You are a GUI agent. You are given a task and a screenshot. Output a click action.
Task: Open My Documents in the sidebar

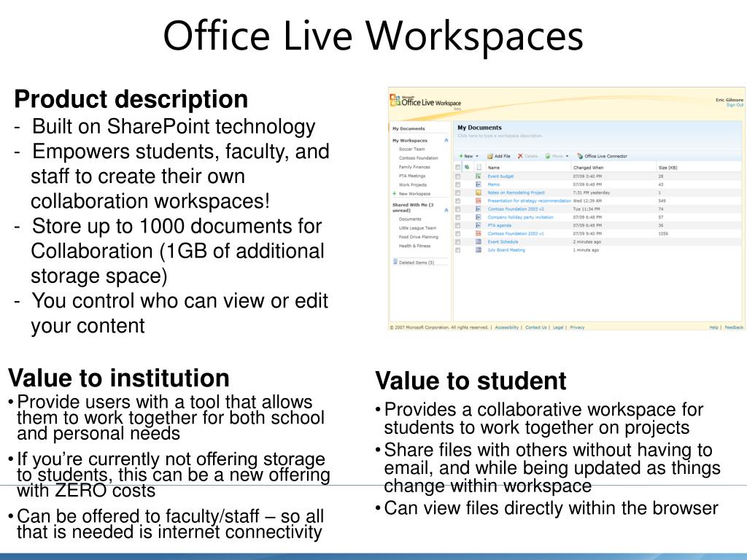pos(409,128)
